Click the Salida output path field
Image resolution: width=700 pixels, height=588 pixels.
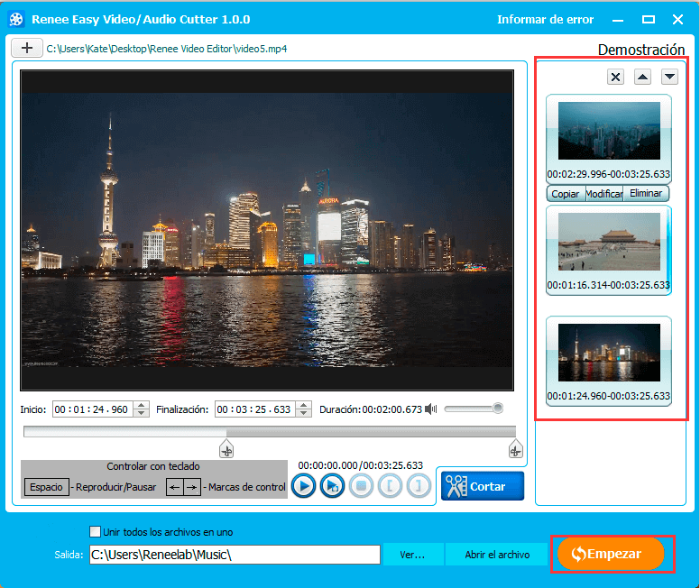[235, 555]
